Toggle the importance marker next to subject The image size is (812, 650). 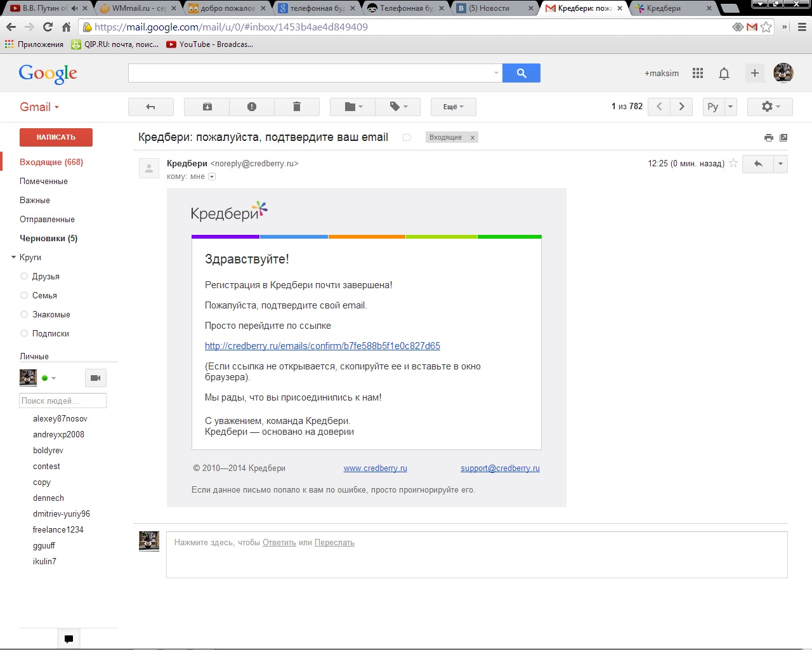coord(407,137)
